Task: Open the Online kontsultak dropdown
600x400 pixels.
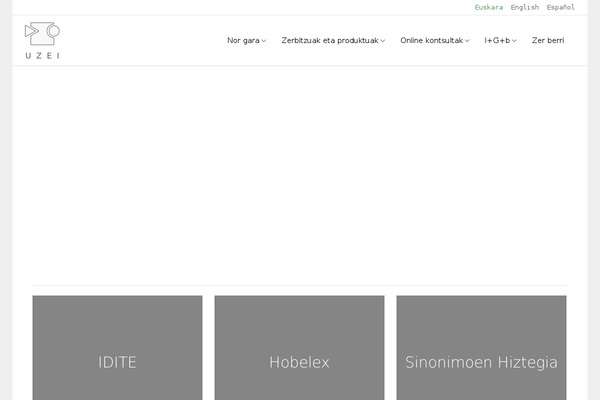Action: click(x=435, y=40)
